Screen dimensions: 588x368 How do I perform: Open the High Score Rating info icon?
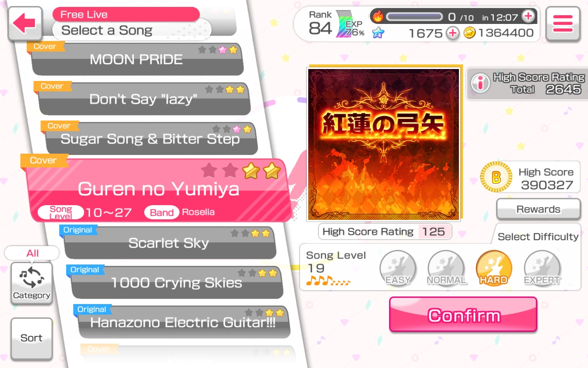pyautogui.click(x=481, y=83)
